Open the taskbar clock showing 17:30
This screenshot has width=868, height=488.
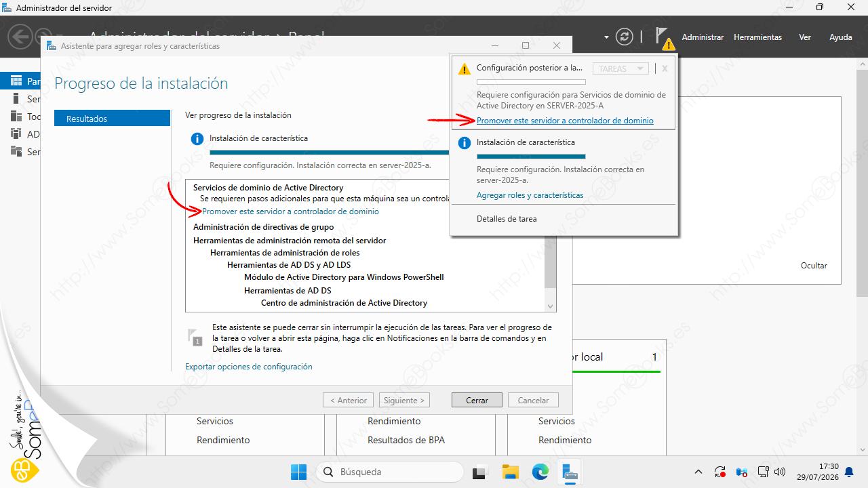817,472
